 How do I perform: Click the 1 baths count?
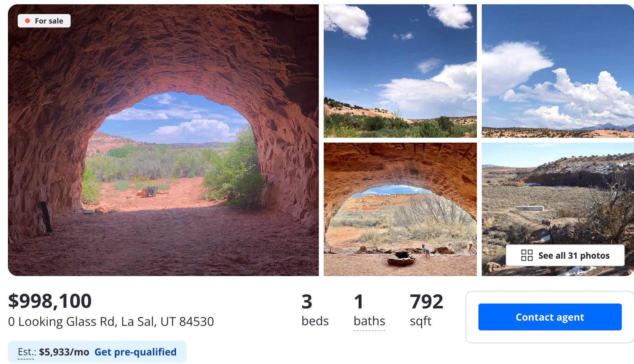359,301
